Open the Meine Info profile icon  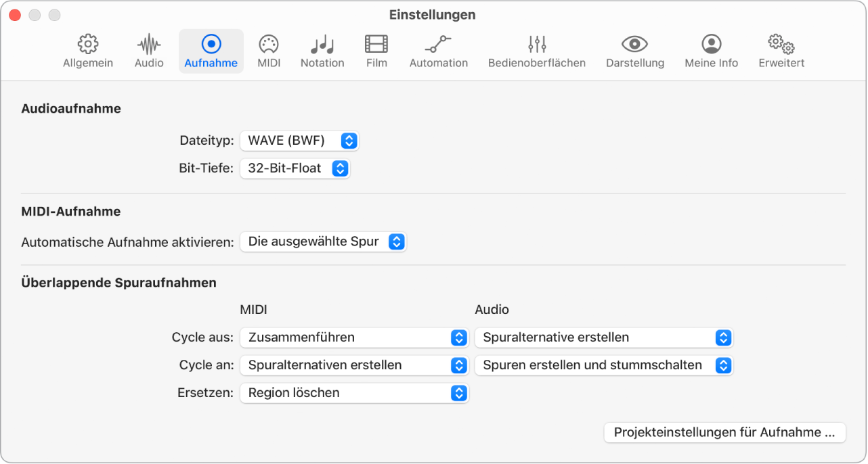pyautogui.click(x=711, y=45)
